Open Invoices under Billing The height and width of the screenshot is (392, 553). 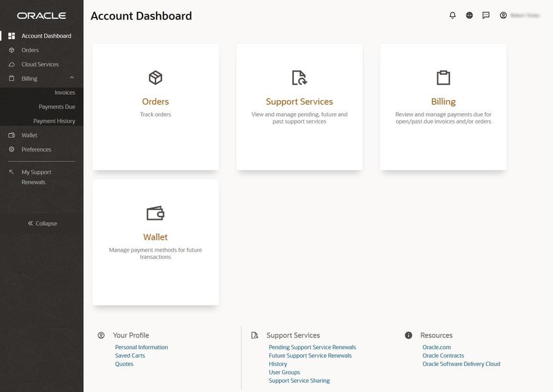(65, 93)
